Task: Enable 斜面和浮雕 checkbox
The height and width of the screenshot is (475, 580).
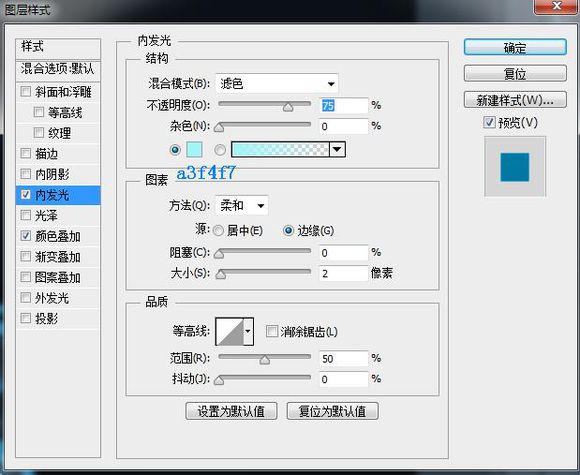Action: [26, 91]
